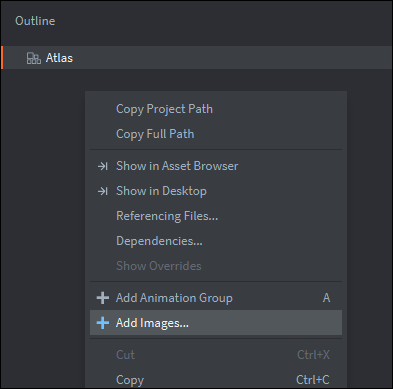The height and width of the screenshot is (389, 393).
Task: Click the Ctrl+C shortcut label
Action: click(x=313, y=380)
